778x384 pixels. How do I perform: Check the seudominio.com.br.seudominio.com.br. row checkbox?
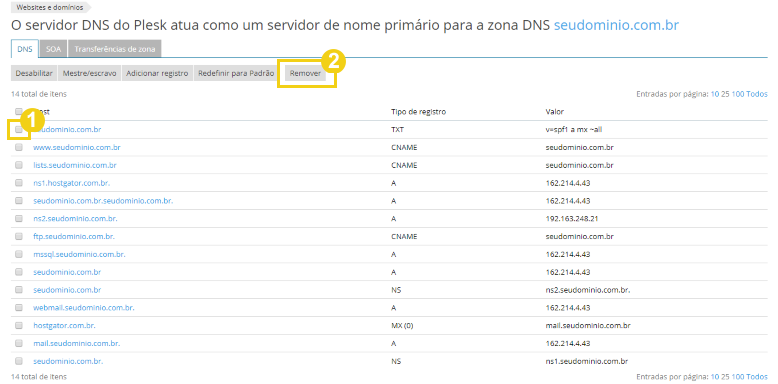coord(19,200)
